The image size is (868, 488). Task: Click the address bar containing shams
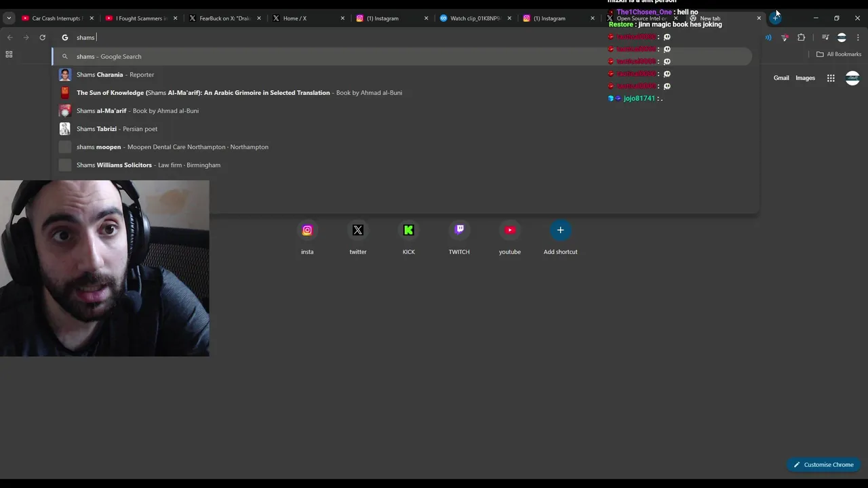tap(404, 37)
